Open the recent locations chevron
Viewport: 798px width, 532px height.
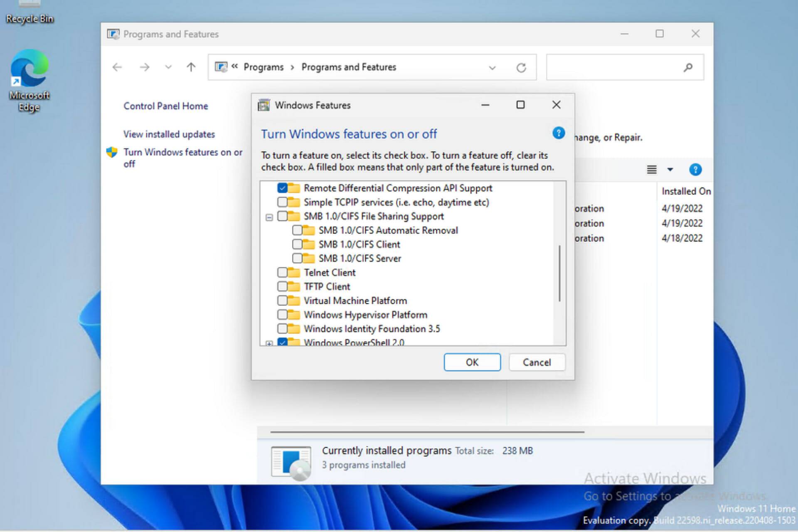(168, 67)
